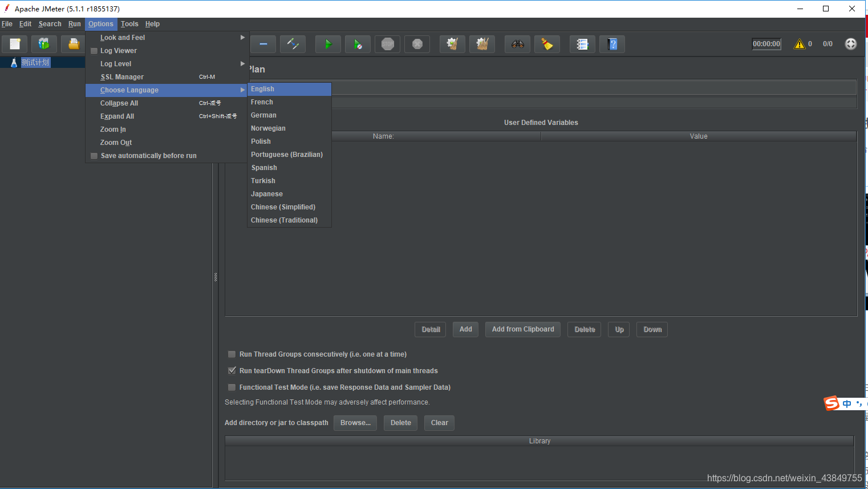Click the Collapse (minus) toolbar icon
Screen dimensions: 868x489
pos(263,44)
